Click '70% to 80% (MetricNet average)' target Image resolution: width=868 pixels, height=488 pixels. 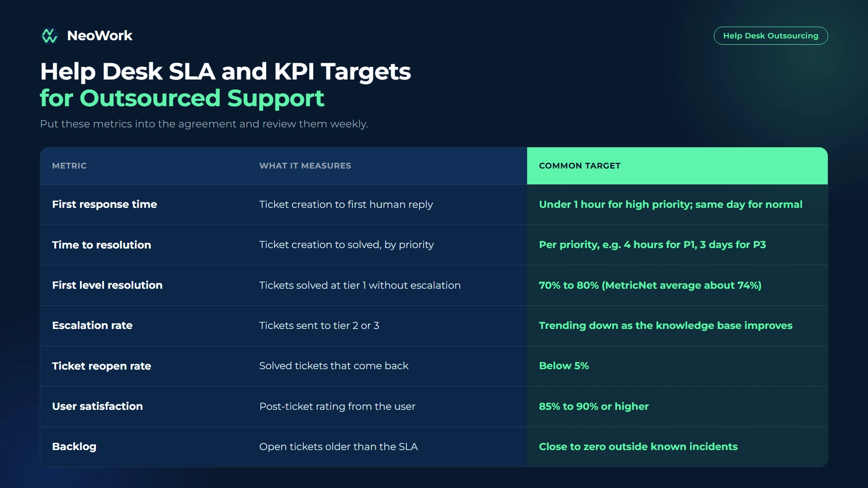pyautogui.click(x=650, y=285)
